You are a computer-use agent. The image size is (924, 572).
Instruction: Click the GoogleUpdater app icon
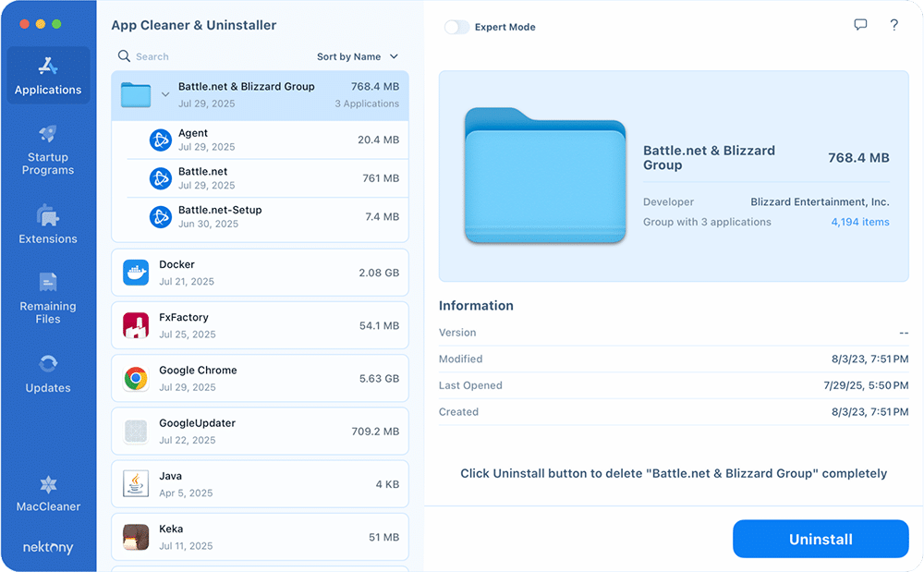(x=136, y=432)
